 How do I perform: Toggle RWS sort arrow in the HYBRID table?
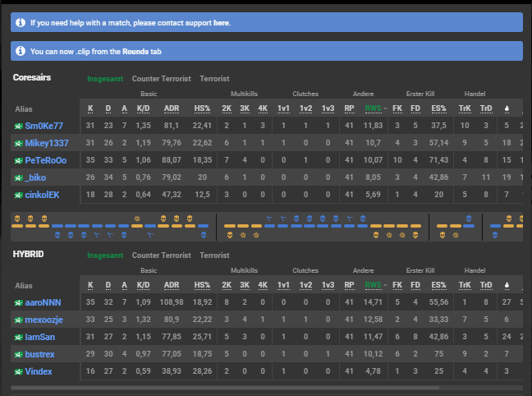[x=385, y=285]
